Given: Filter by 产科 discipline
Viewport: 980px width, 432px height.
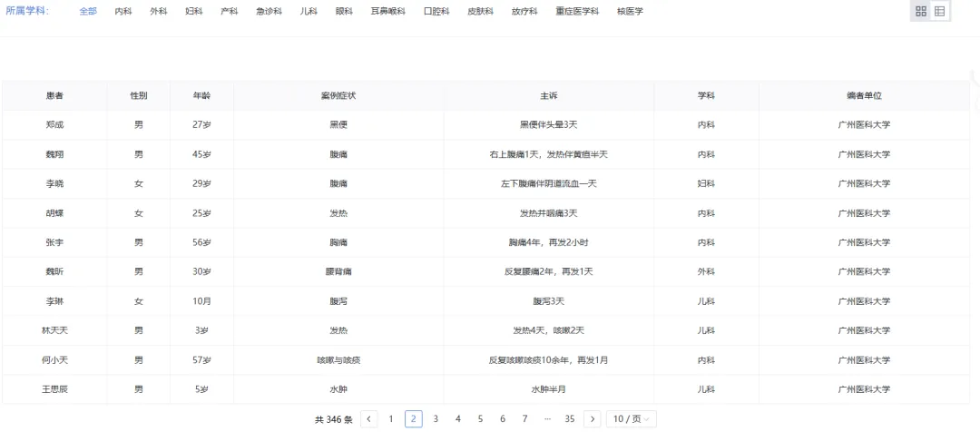Looking at the screenshot, I should coord(230,11).
